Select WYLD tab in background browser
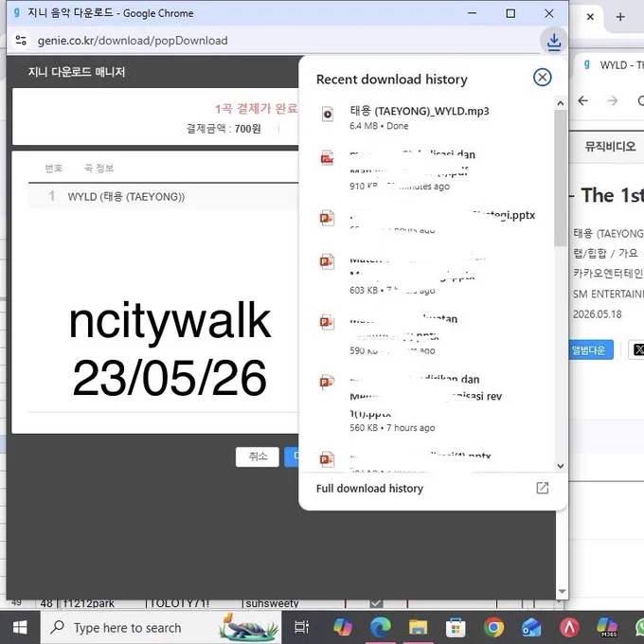The height and width of the screenshot is (644, 644). coord(613,65)
